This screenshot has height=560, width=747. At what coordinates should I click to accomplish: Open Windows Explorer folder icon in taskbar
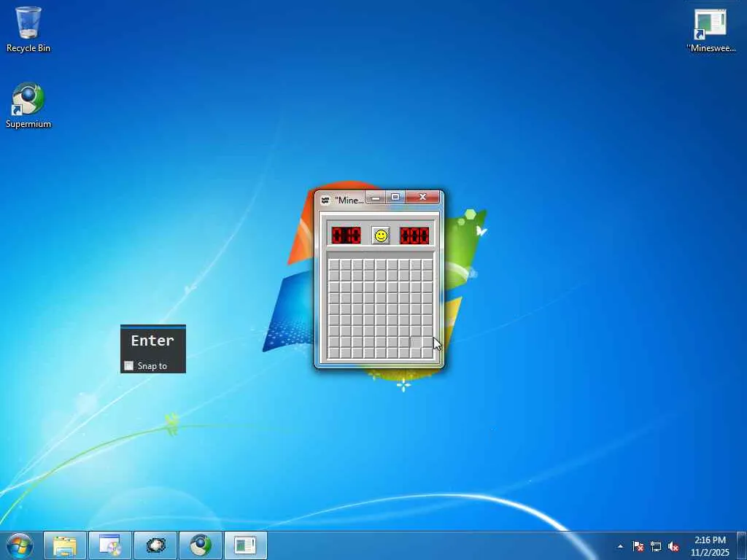pos(65,545)
